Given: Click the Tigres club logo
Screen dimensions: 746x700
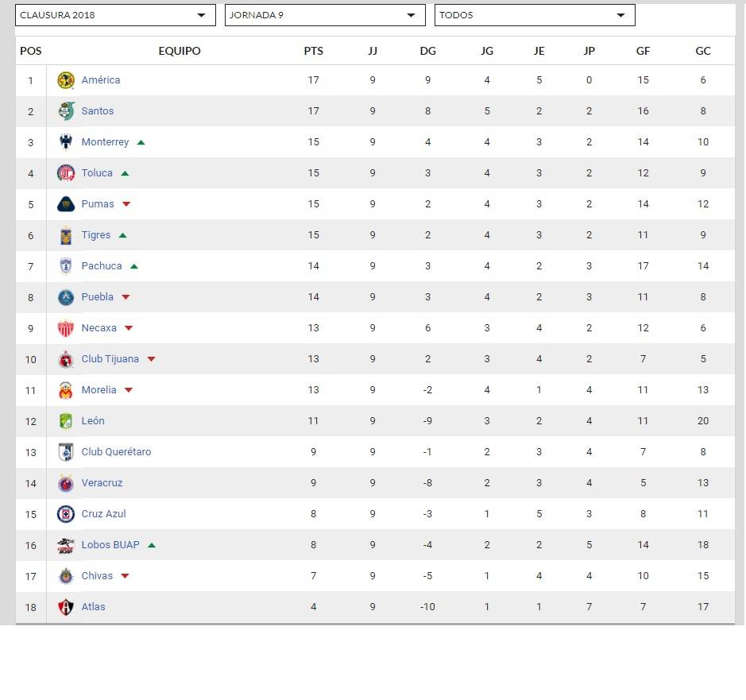Looking at the screenshot, I should coord(66,235).
